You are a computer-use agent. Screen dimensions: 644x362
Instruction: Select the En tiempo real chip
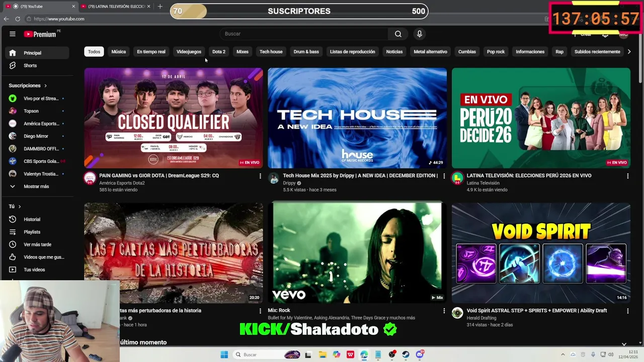tap(151, 52)
